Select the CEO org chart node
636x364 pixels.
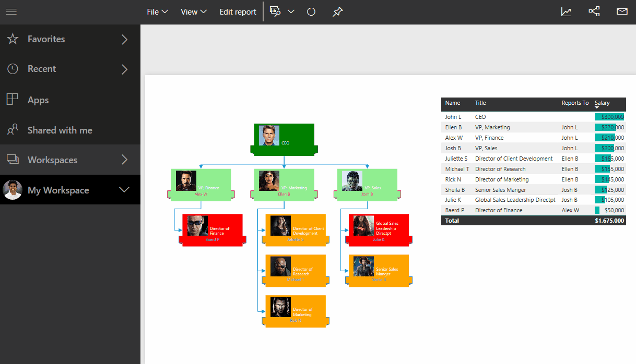click(x=284, y=139)
